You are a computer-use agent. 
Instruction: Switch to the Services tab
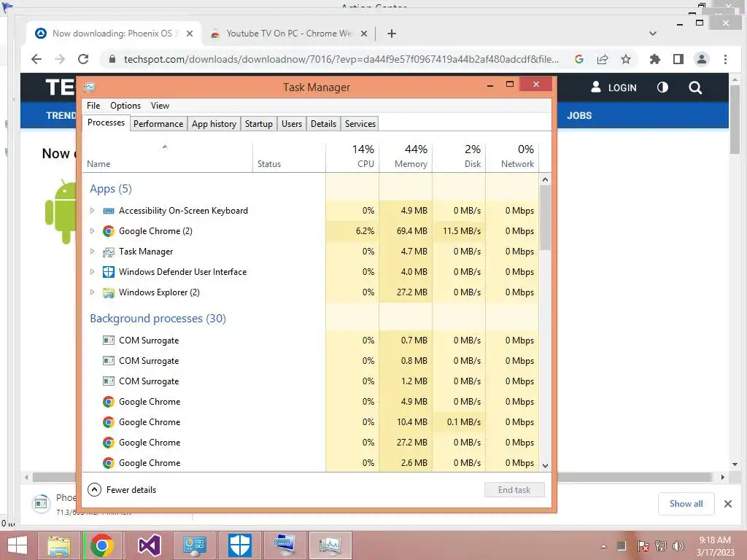[x=360, y=124]
